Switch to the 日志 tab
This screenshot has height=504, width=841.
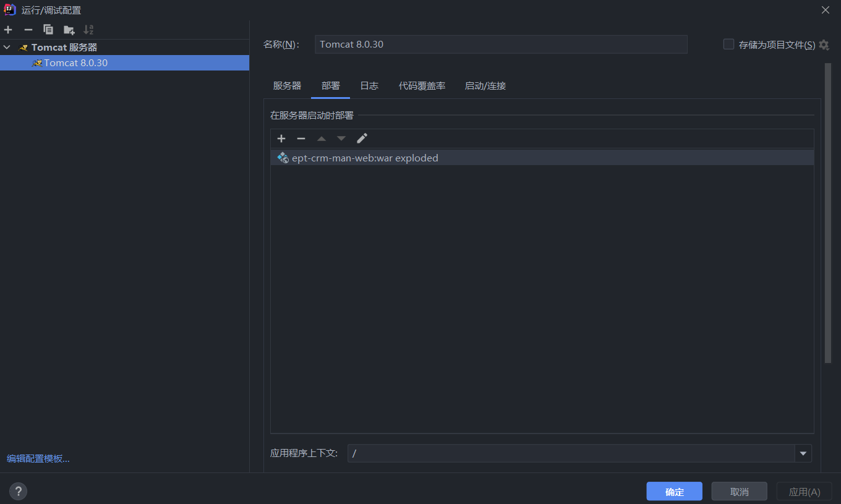pyautogui.click(x=369, y=86)
